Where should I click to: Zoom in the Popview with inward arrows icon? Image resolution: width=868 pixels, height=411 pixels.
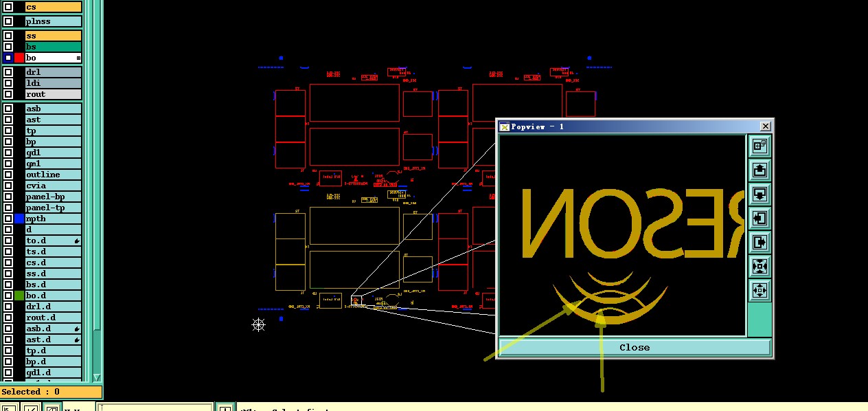click(x=759, y=266)
